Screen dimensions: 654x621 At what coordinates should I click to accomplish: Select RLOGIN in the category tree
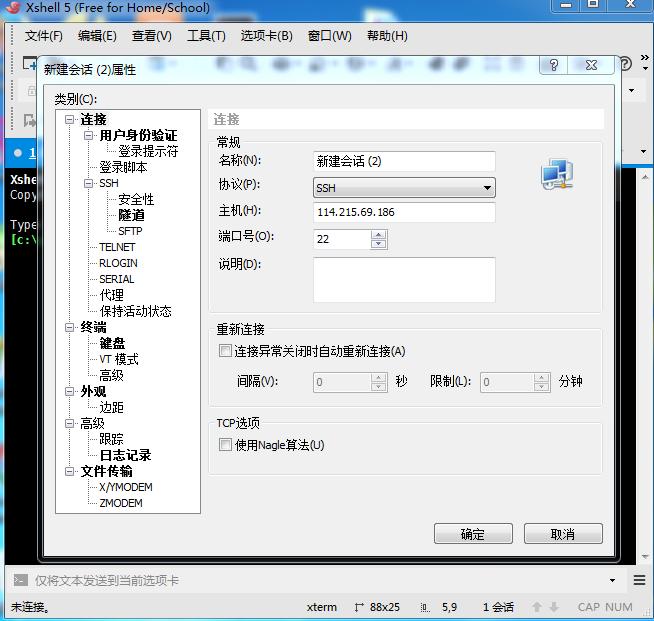tap(118, 264)
